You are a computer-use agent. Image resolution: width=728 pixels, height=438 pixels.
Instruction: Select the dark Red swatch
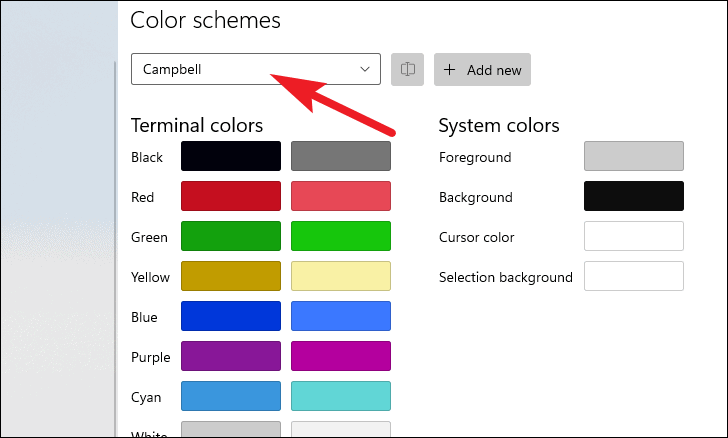(231, 196)
